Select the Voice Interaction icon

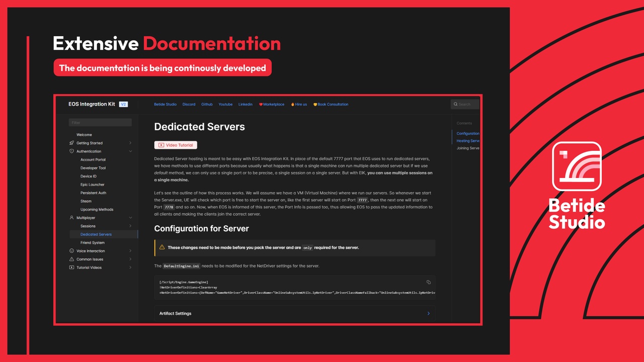[72, 250]
